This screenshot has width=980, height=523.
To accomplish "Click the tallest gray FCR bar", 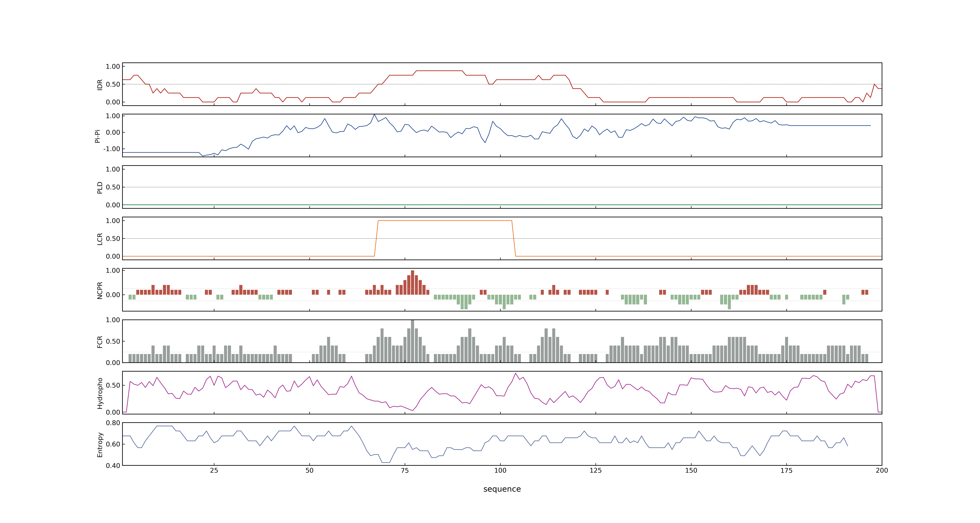I will pyautogui.click(x=412, y=341).
